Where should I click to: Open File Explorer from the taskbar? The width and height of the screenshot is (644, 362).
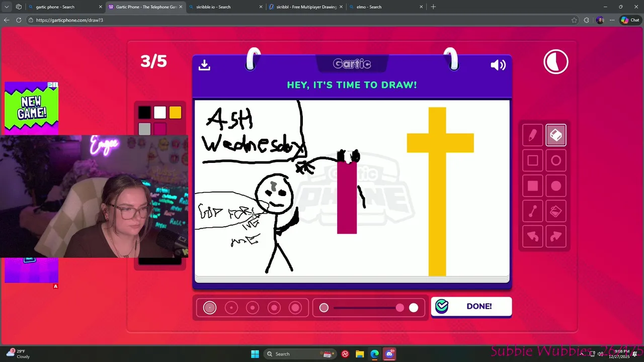point(360,354)
